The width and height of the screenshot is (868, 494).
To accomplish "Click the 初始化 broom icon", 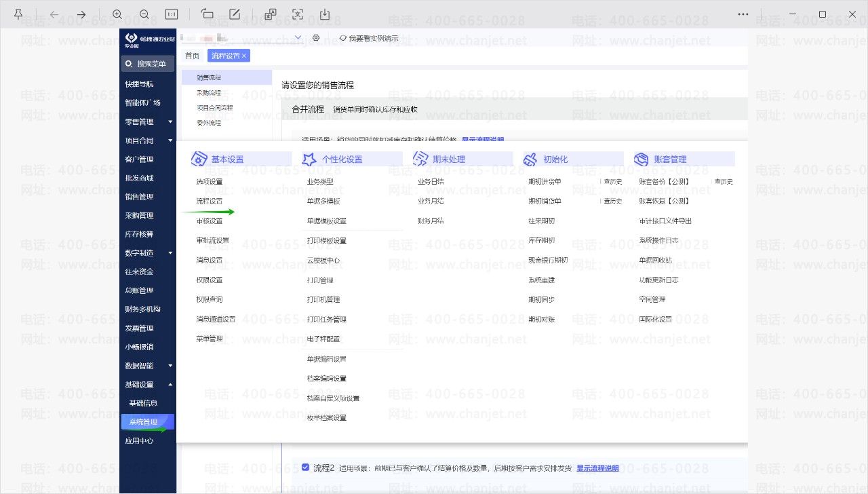I will pyautogui.click(x=531, y=159).
